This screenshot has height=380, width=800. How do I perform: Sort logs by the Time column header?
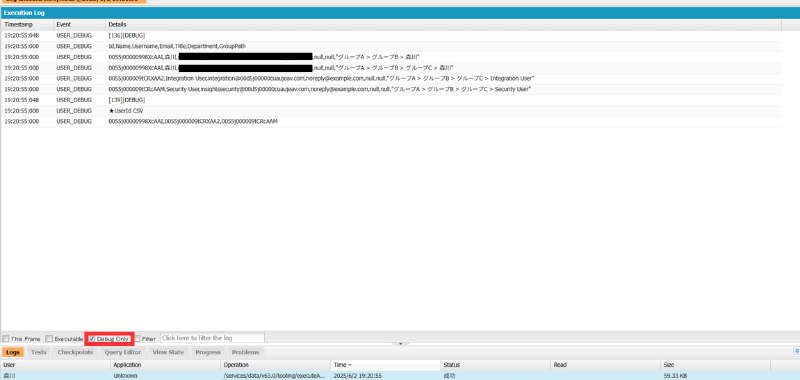[x=386, y=365]
